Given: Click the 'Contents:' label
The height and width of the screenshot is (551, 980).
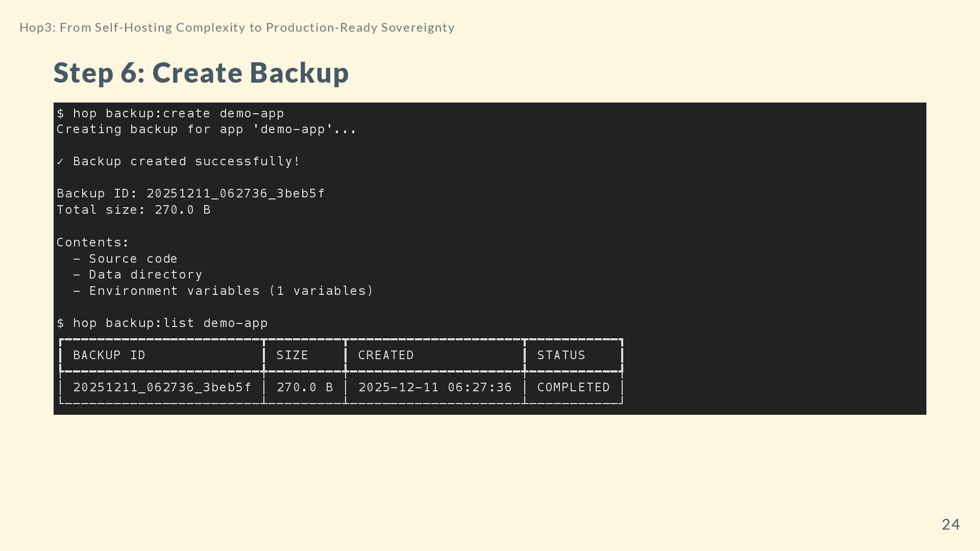Looking at the screenshot, I should (x=93, y=242).
